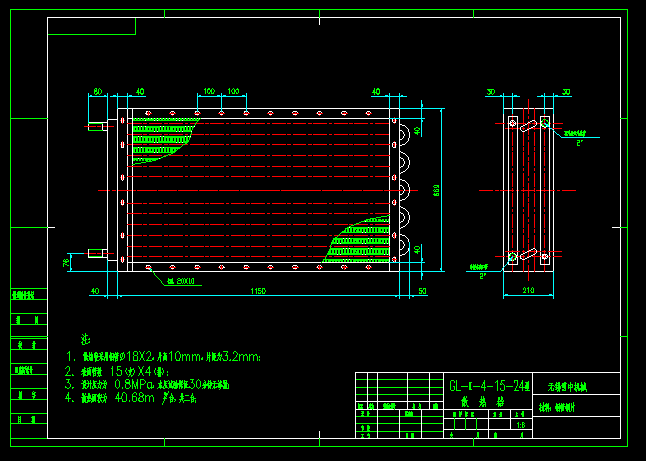
Task: Select the 1150 overall width dimension
Action: click(x=258, y=291)
